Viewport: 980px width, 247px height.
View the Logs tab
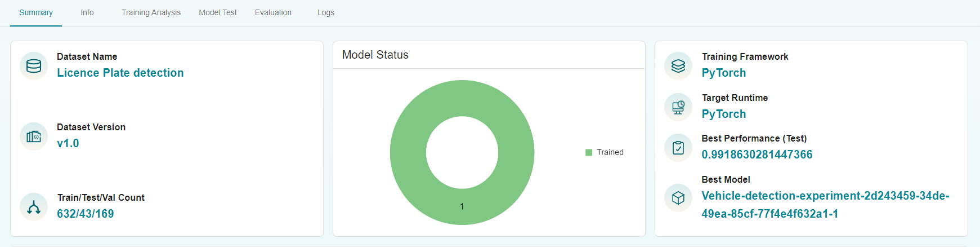pos(326,12)
